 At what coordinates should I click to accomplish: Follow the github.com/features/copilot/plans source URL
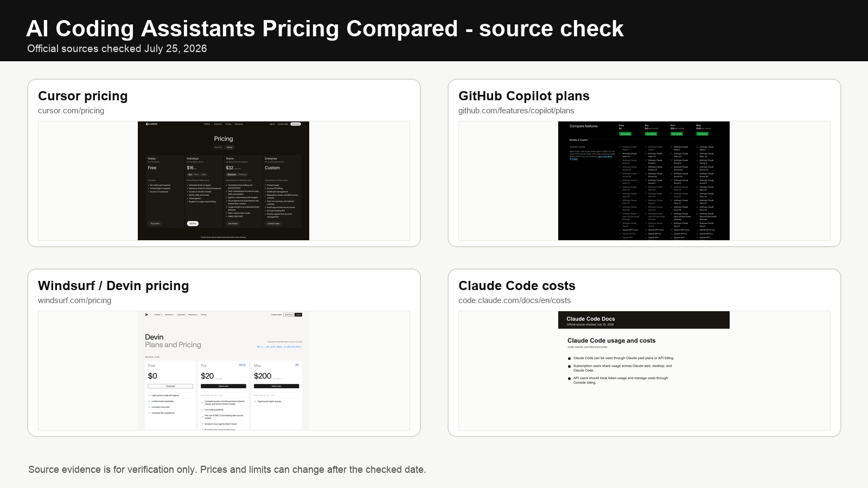(x=516, y=111)
